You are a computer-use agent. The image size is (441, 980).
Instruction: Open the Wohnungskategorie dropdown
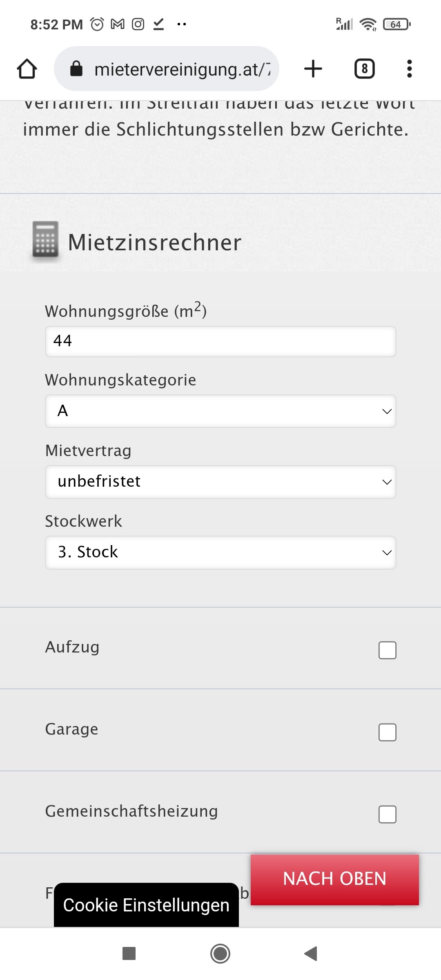220,411
